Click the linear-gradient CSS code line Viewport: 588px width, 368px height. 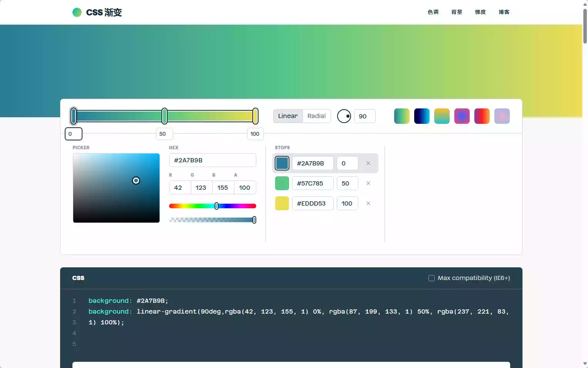click(x=299, y=317)
